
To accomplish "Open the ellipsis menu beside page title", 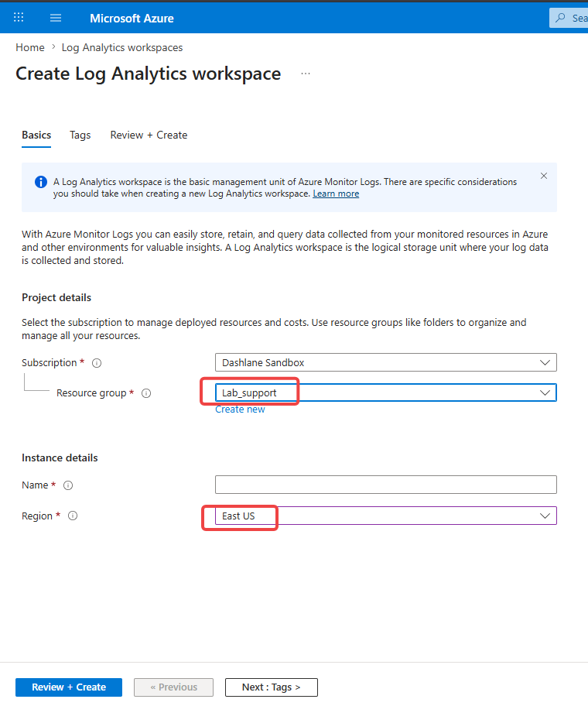I will 306,74.
